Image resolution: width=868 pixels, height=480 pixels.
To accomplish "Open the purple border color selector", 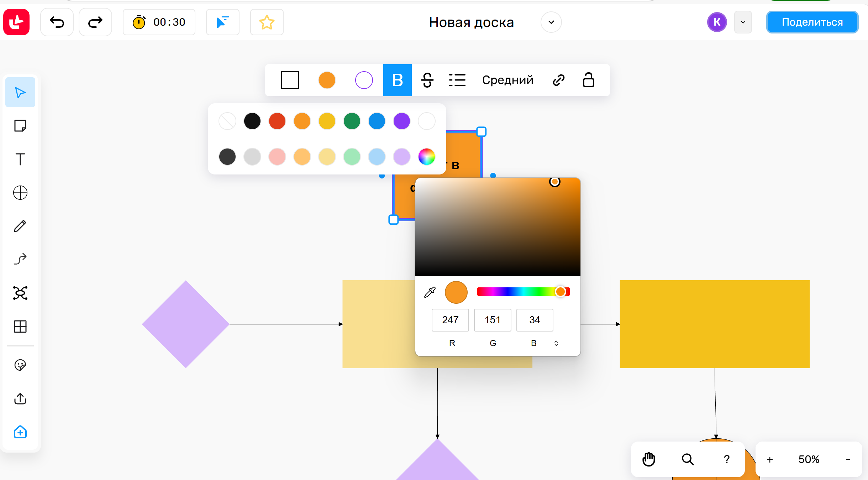I will click(364, 80).
